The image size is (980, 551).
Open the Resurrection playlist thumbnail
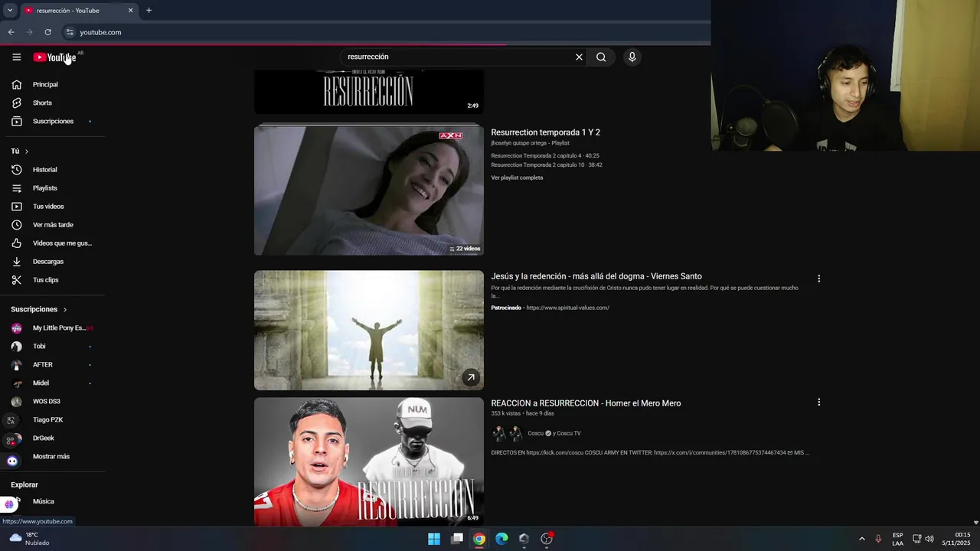pos(369,190)
